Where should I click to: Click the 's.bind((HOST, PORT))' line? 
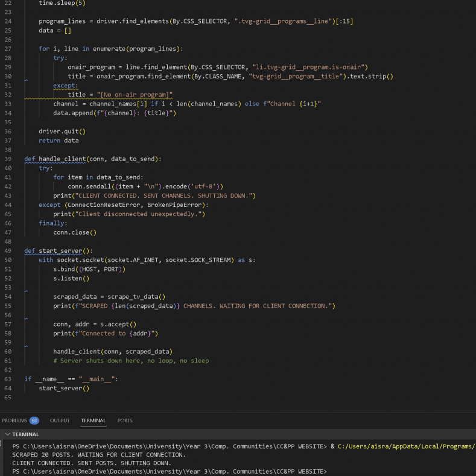pyautogui.click(x=89, y=269)
